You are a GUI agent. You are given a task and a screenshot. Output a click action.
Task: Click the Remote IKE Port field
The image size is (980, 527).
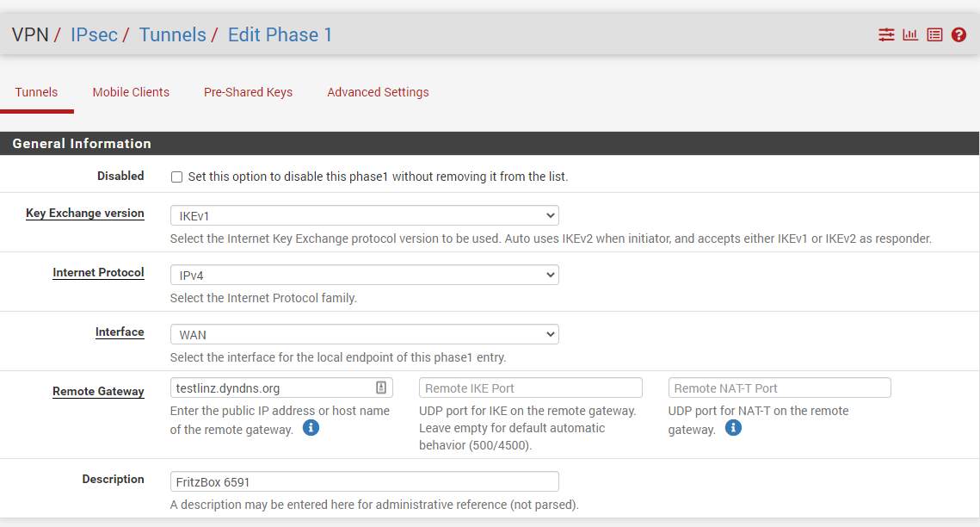[530, 388]
